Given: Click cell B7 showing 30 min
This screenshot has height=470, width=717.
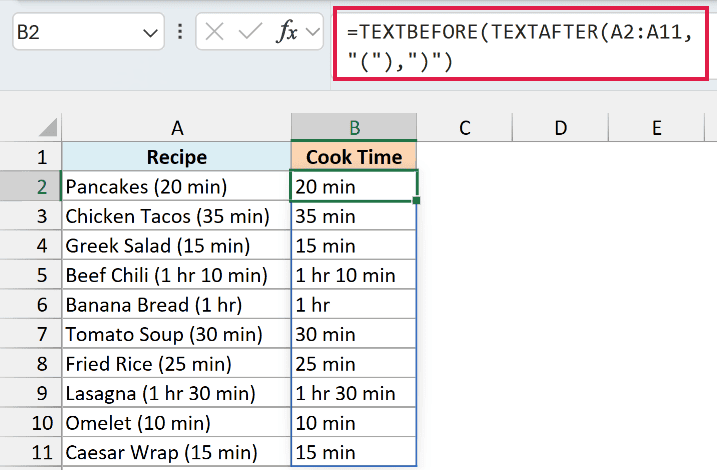Looking at the screenshot, I should [x=354, y=334].
